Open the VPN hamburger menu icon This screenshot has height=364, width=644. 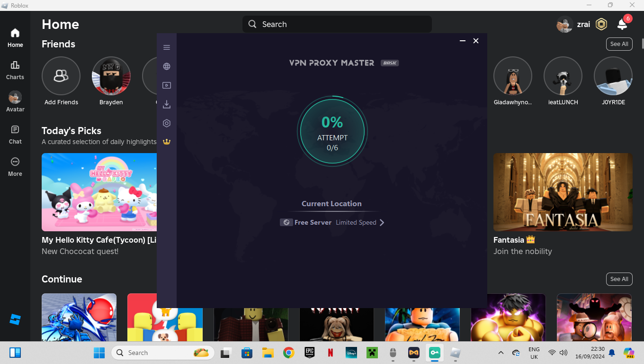tap(167, 47)
